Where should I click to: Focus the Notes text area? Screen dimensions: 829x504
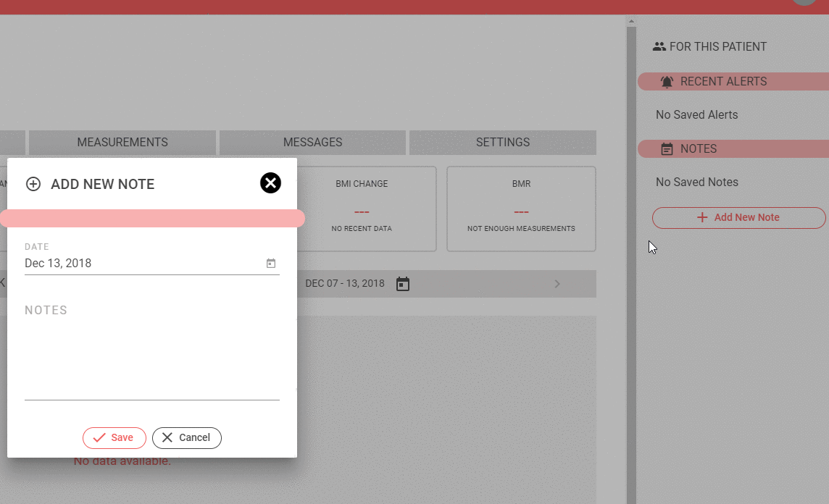(x=151, y=350)
